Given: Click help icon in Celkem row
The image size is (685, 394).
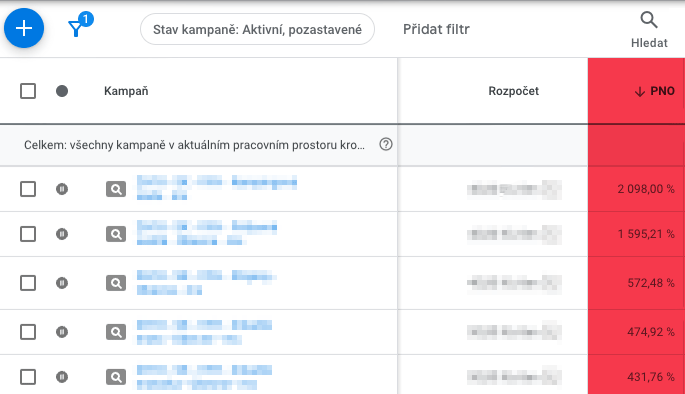Looking at the screenshot, I should (x=386, y=144).
